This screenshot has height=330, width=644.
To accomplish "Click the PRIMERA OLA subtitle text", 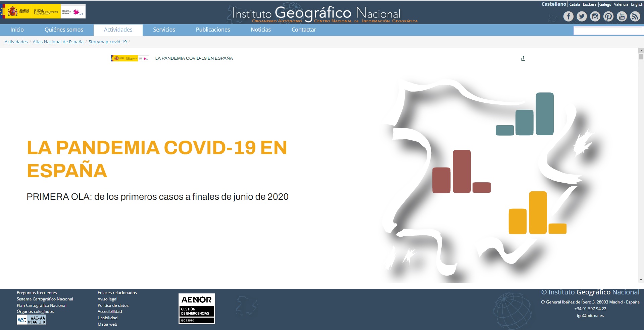I will (x=158, y=197).
